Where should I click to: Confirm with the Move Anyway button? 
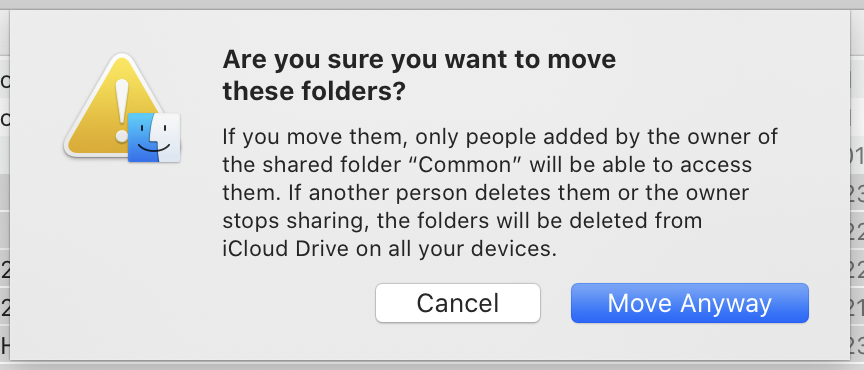(x=689, y=303)
